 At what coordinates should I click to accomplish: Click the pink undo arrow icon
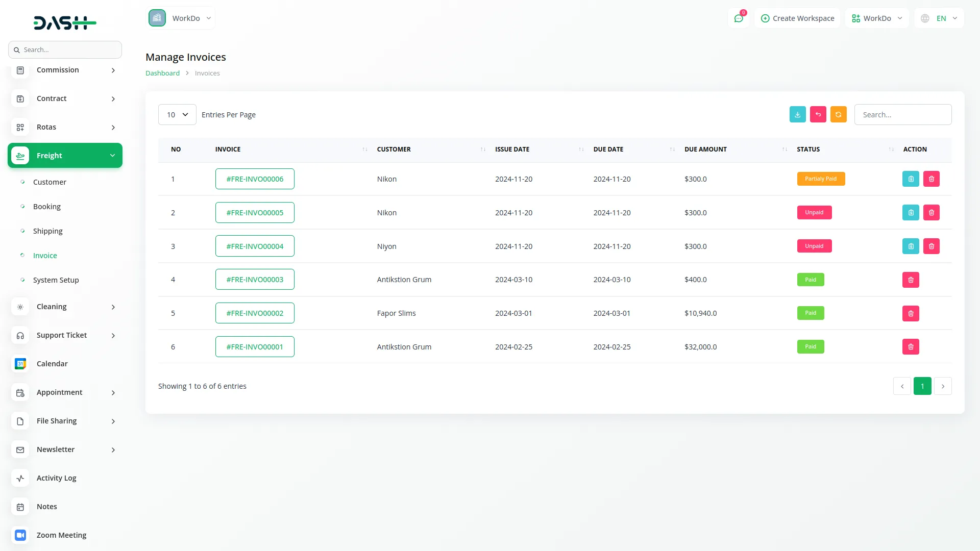tap(818, 114)
